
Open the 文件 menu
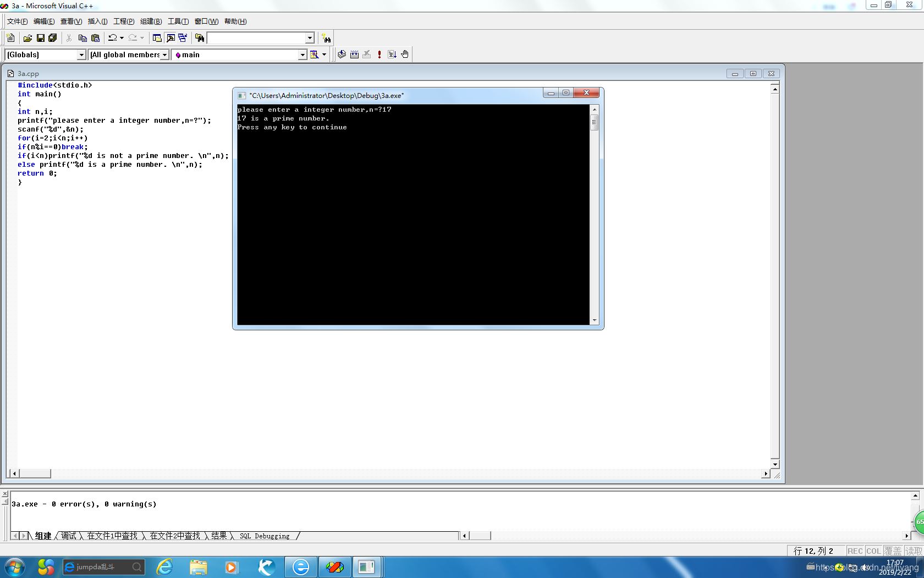point(17,21)
